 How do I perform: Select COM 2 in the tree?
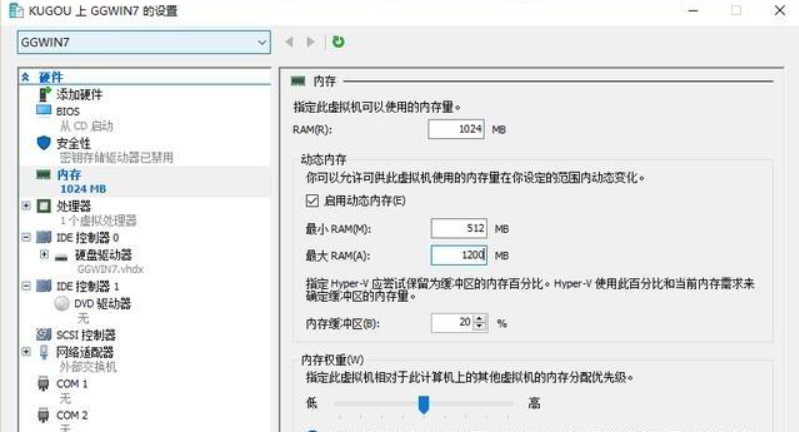coord(72,416)
